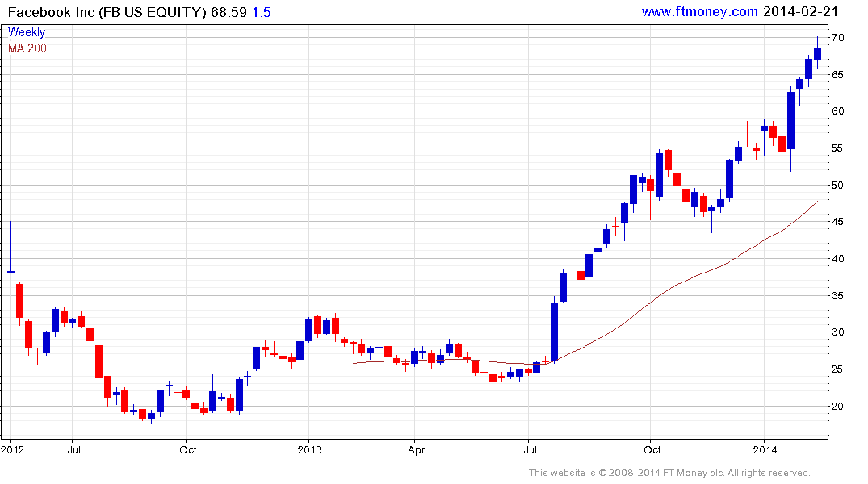Click the 20 price axis label

pos(837,406)
